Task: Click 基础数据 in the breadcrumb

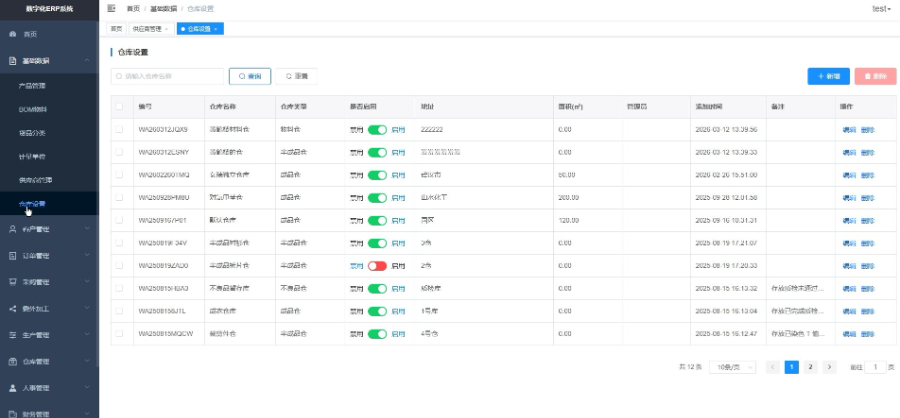Action: (163, 9)
